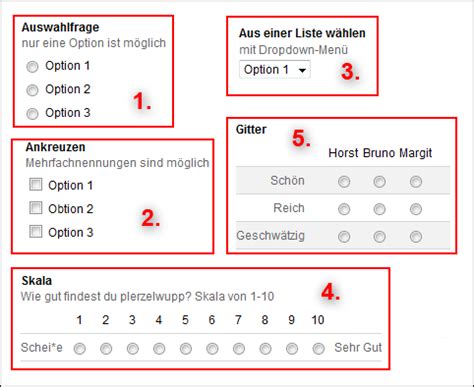Select Option 1 radio under Auswahlfrage
Viewport: 474px width, 387px height.
[x=32, y=67]
